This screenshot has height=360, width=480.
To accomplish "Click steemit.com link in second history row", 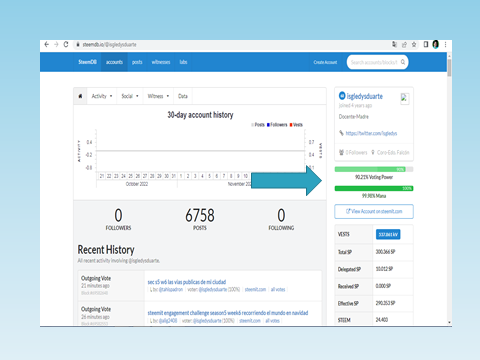I will coord(250,320).
